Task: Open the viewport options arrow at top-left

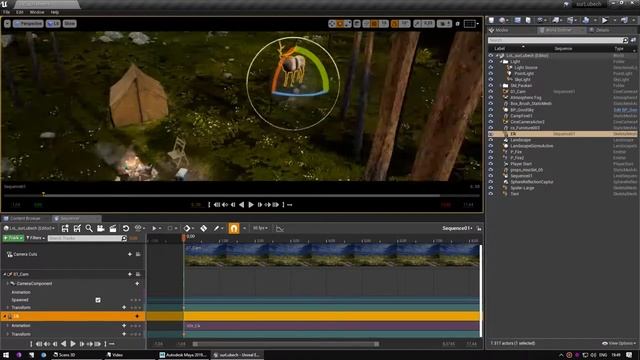Action: coord(7,24)
